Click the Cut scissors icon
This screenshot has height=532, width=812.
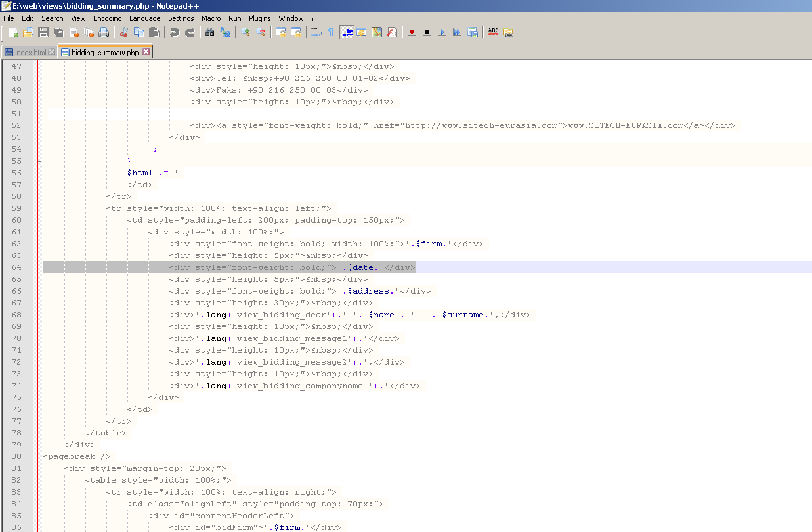pos(123,32)
